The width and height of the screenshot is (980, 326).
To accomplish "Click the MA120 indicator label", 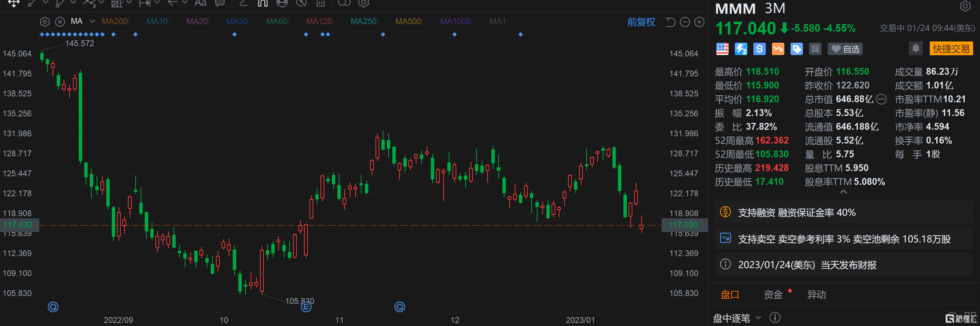I will click(x=320, y=21).
